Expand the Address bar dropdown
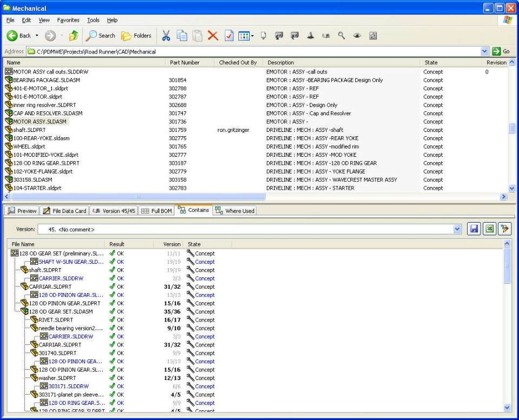The image size is (519, 420). [484, 51]
